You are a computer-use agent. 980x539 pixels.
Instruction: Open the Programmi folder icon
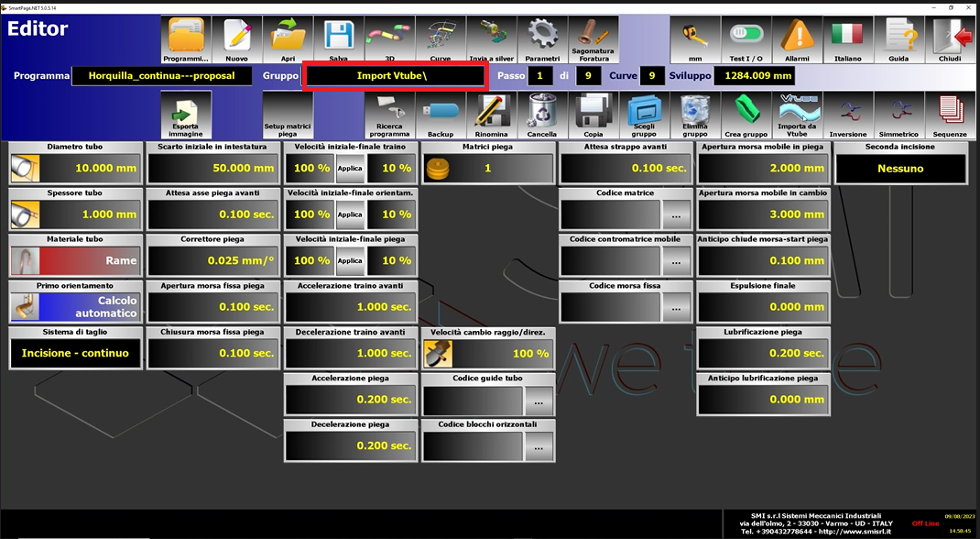coord(186,39)
